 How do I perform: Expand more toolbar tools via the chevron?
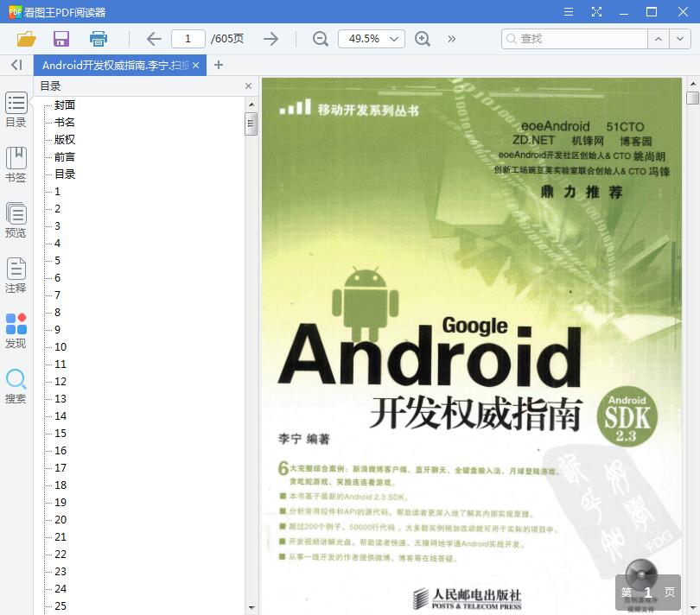(x=450, y=39)
